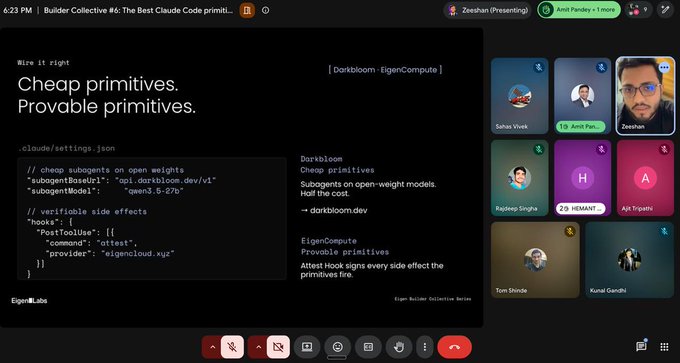Leave the call with red hang-up button

(x=454, y=347)
